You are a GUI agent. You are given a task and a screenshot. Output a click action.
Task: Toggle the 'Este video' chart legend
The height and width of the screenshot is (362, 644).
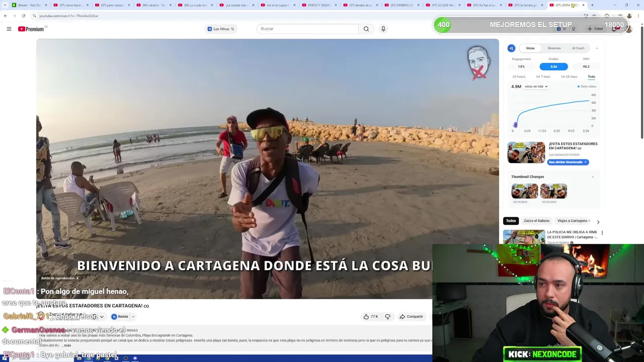(x=587, y=86)
